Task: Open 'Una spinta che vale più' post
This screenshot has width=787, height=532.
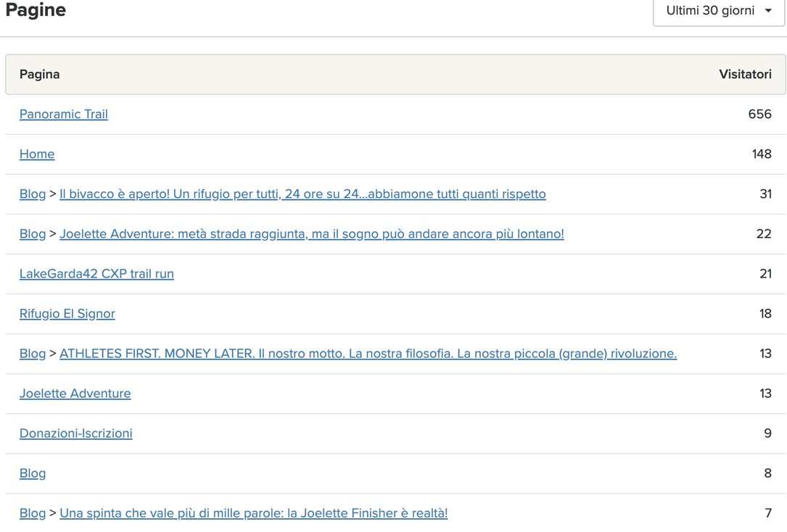Action: 253,513
